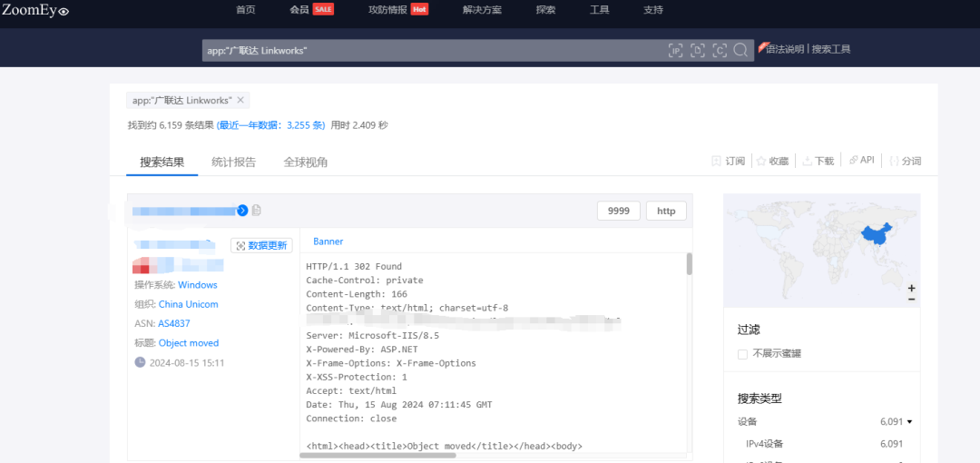The width and height of the screenshot is (980, 463).
Task: Enable 不展示蜜罐 checkbox
Action: pos(742,354)
